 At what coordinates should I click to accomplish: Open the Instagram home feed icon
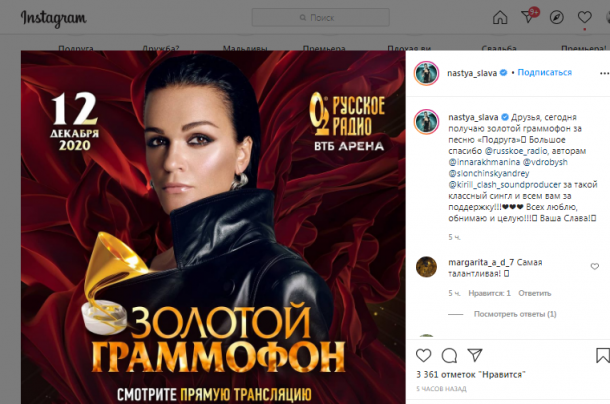(500, 18)
